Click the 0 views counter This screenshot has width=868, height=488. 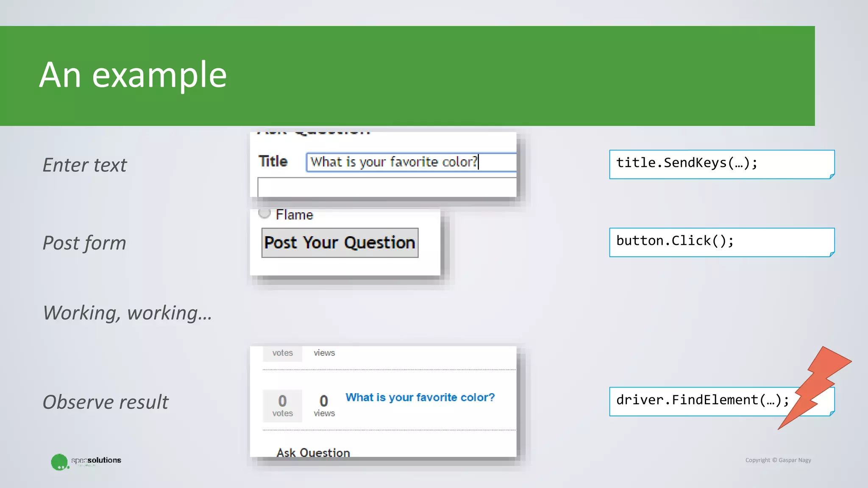tap(324, 406)
